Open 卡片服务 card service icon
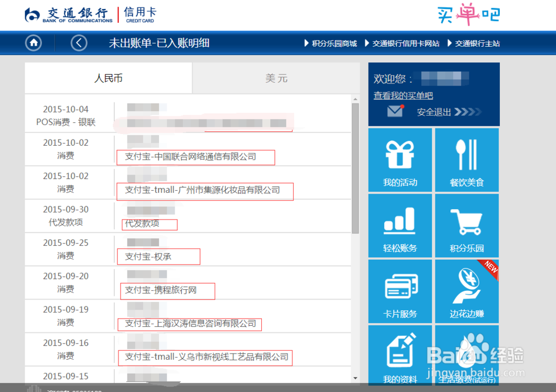 tap(400, 291)
